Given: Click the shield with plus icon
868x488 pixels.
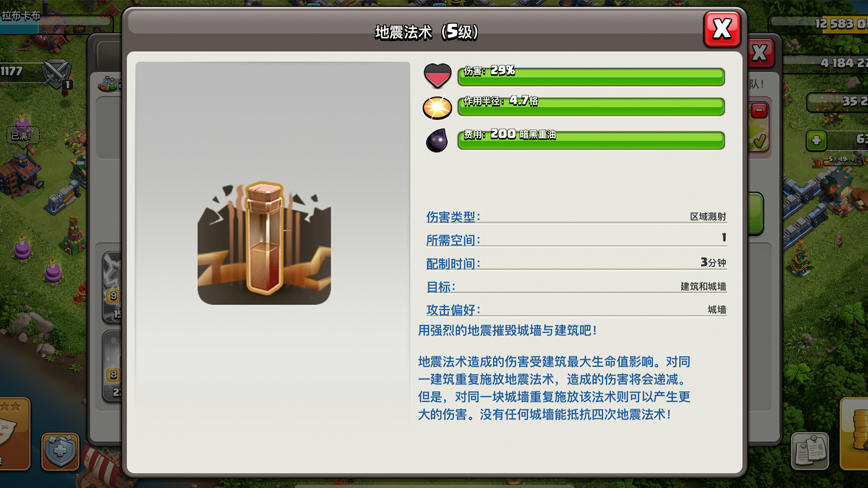Looking at the screenshot, I should pyautogui.click(x=60, y=451).
